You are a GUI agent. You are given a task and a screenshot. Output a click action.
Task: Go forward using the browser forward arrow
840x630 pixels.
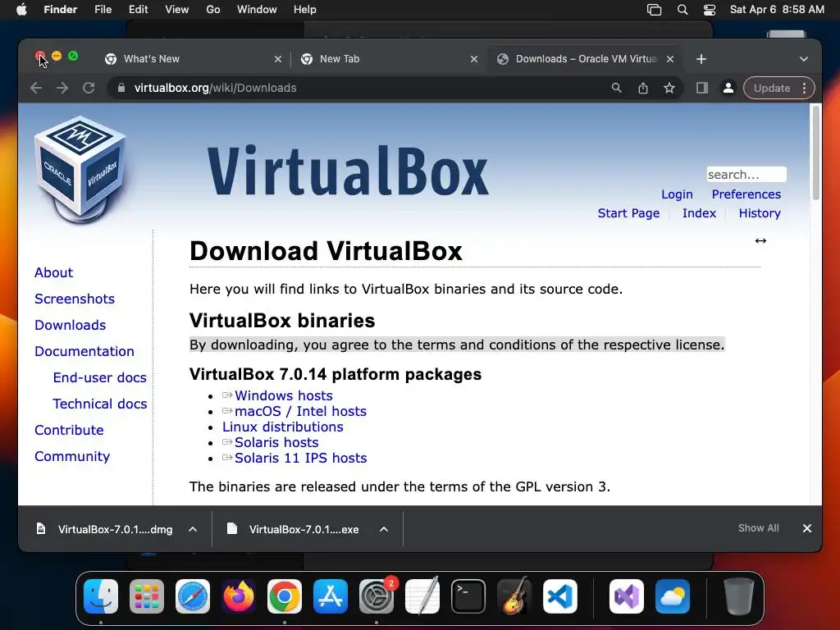click(x=62, y=88)
